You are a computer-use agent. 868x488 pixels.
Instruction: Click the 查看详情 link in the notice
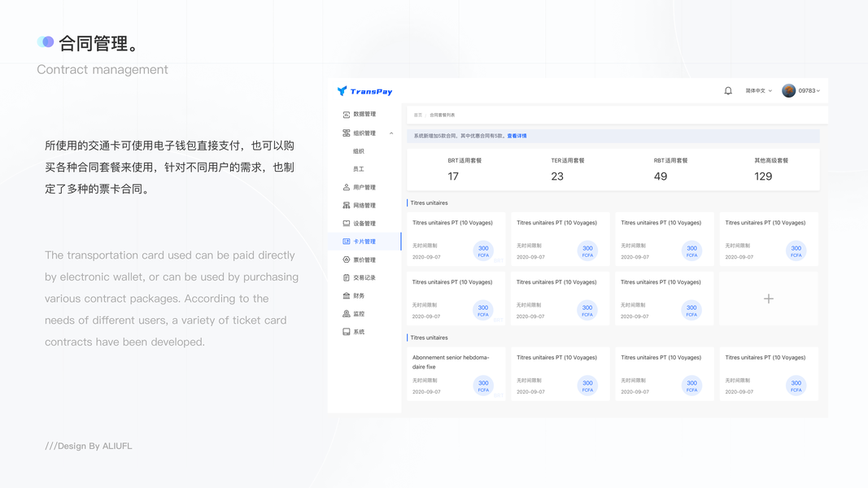(x=517, y=136)
